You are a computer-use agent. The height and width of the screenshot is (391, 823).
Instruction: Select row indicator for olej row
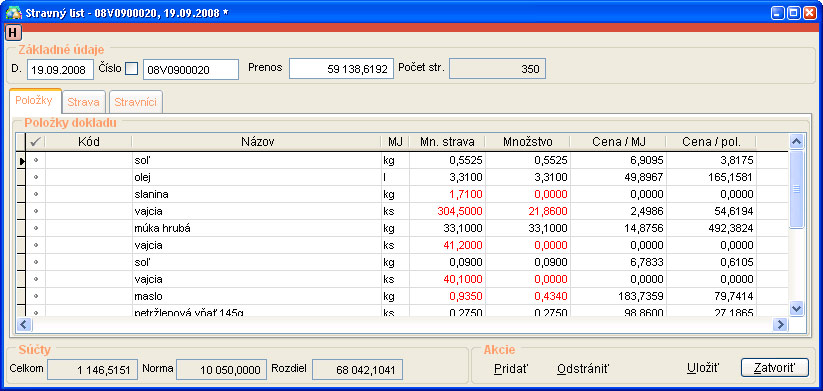click(x=21, y=177)
